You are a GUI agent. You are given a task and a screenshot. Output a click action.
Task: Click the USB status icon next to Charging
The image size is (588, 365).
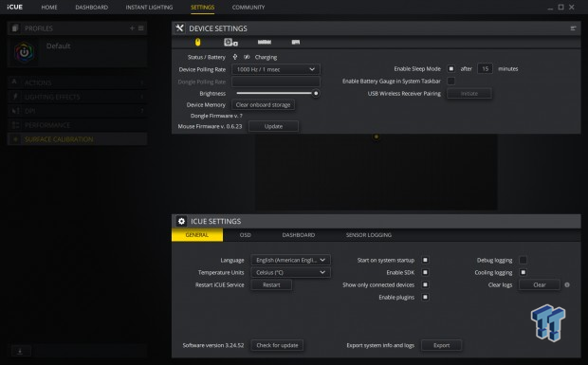pos(235,57)
